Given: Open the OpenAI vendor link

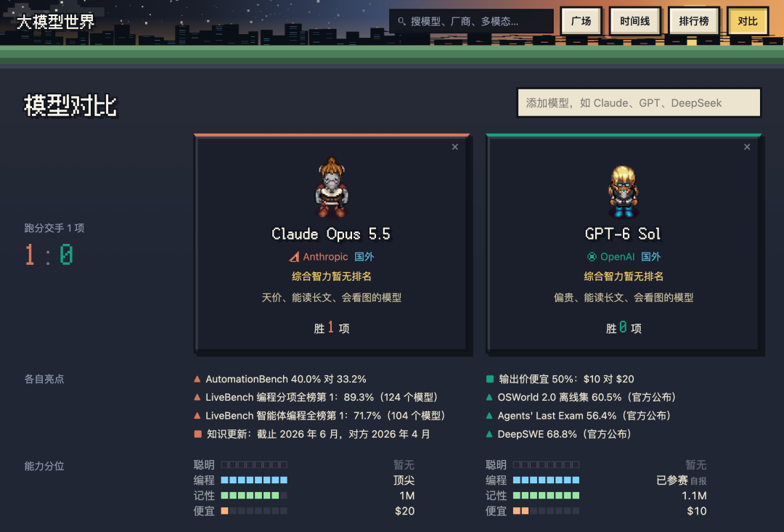Looking at the screenshot, I should coord(618,257).
